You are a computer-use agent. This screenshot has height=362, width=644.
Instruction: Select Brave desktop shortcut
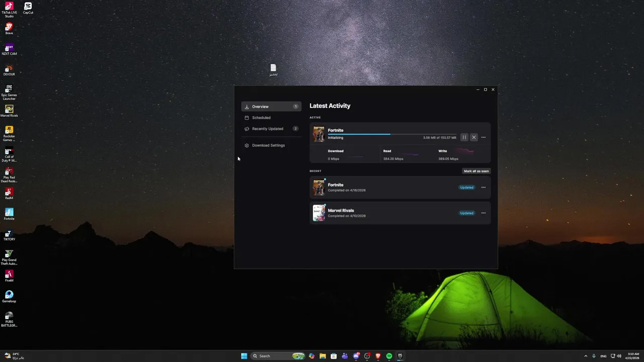(x=9, y=29)
